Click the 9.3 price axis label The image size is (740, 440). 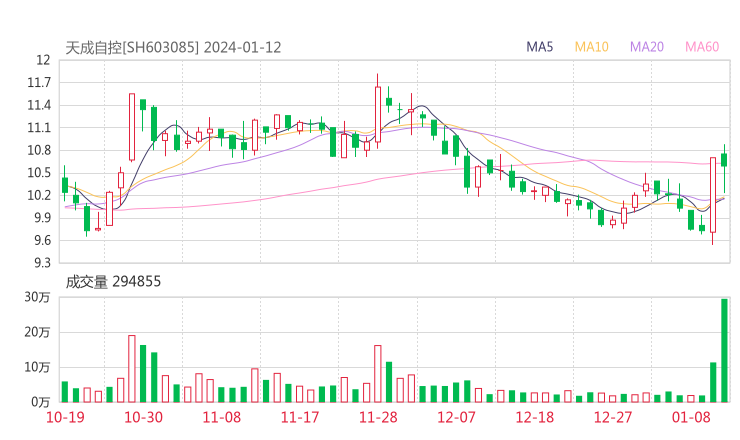(42, 263)
